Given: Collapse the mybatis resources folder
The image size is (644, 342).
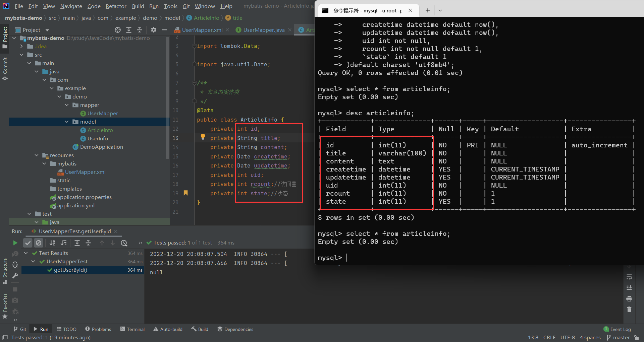Looking at the screenshot, I should pos(44,164).
